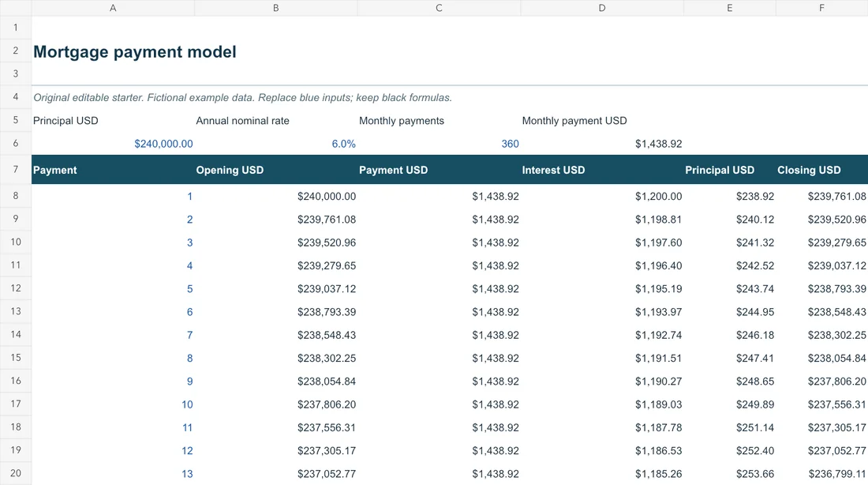Screen dimensions: 868x485
Task: Select the blue 6.0% rate input
Action: coord(344,144)
